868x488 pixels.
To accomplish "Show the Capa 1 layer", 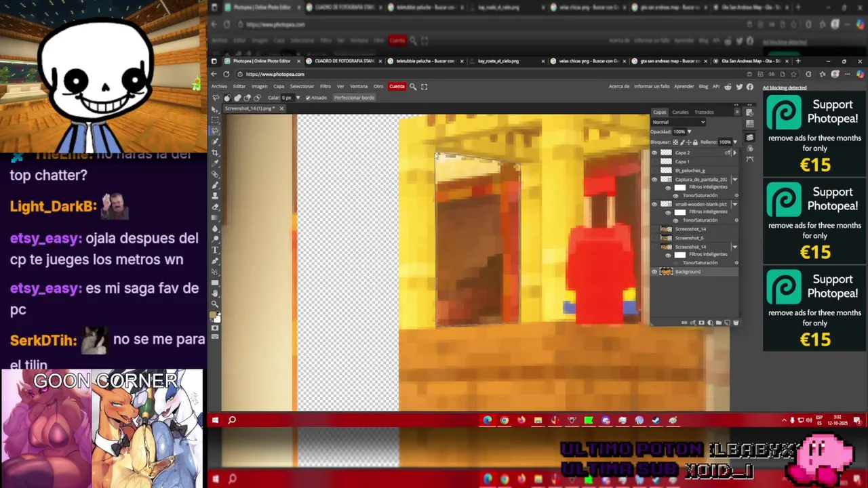I will pyautogui.click(x=654, y=162).
